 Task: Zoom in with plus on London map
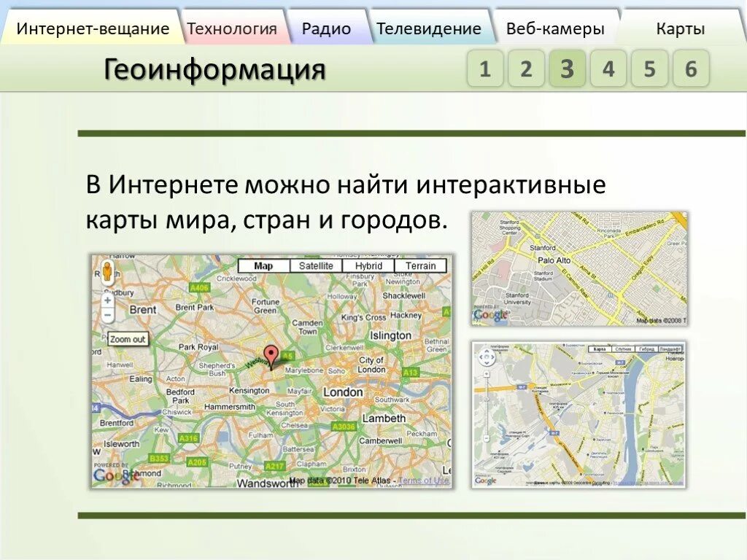[108, 300]
